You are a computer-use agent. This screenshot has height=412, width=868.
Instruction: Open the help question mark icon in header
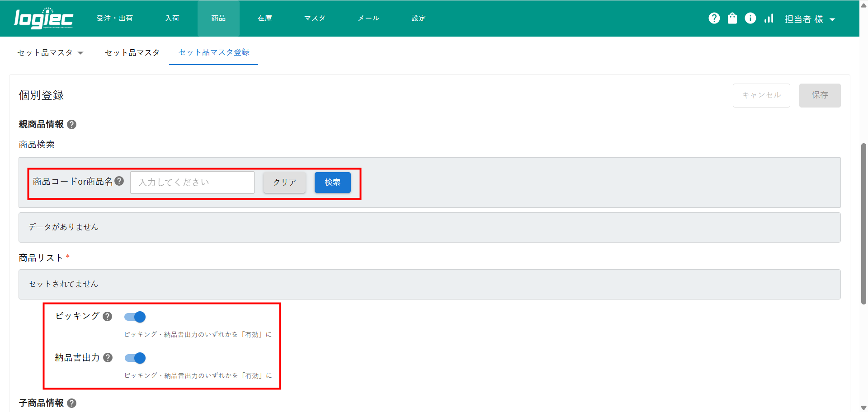(x=714, y=18)
